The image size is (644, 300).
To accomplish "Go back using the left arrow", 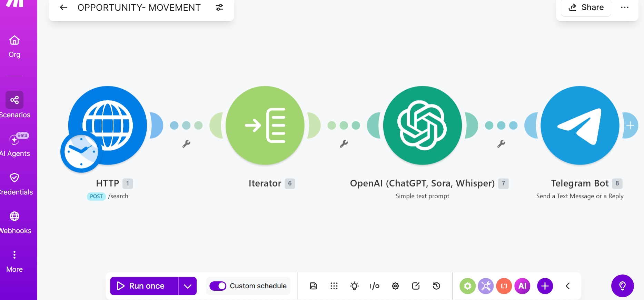I will 63,7.
